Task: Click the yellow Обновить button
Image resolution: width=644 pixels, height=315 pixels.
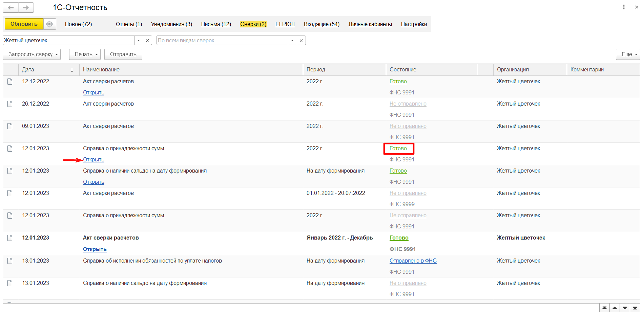Action: coord(24,24)
